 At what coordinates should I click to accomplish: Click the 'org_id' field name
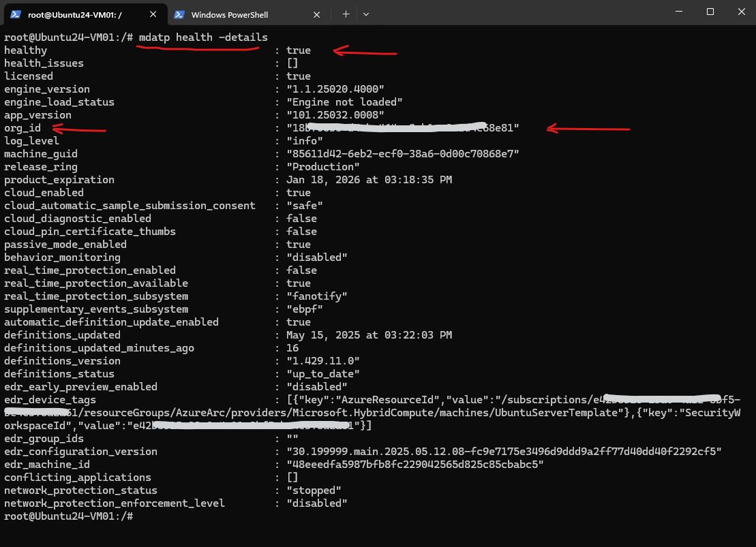(x=22, y=128)
